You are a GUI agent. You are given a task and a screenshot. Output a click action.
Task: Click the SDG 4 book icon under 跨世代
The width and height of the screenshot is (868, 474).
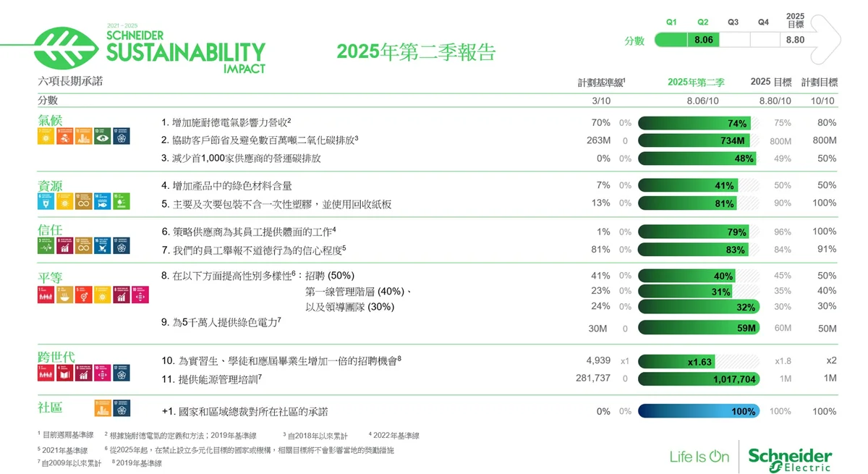click(x=65, y=373)
